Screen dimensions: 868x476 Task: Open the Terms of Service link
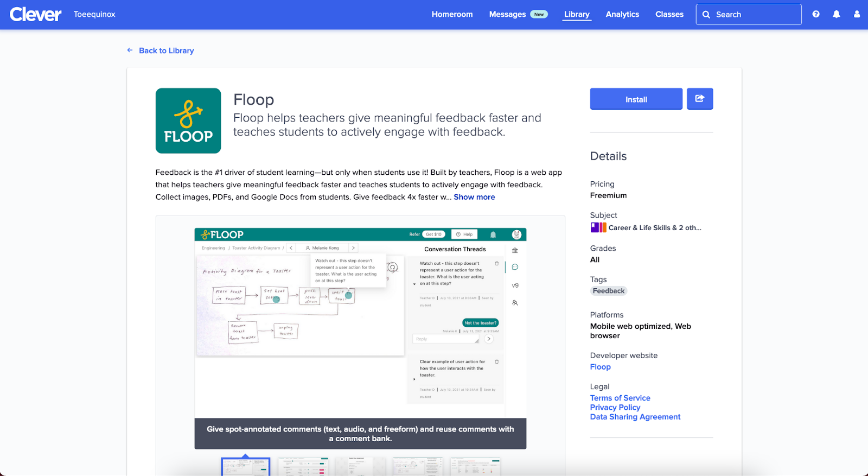[620, 398]
